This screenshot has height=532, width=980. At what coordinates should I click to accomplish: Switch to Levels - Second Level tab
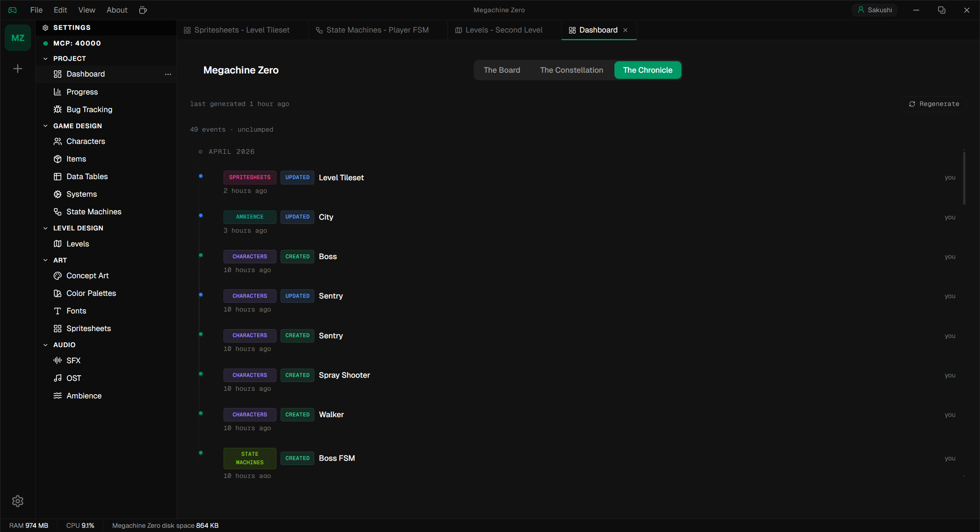pyautogui.click(x=504, y=30)
